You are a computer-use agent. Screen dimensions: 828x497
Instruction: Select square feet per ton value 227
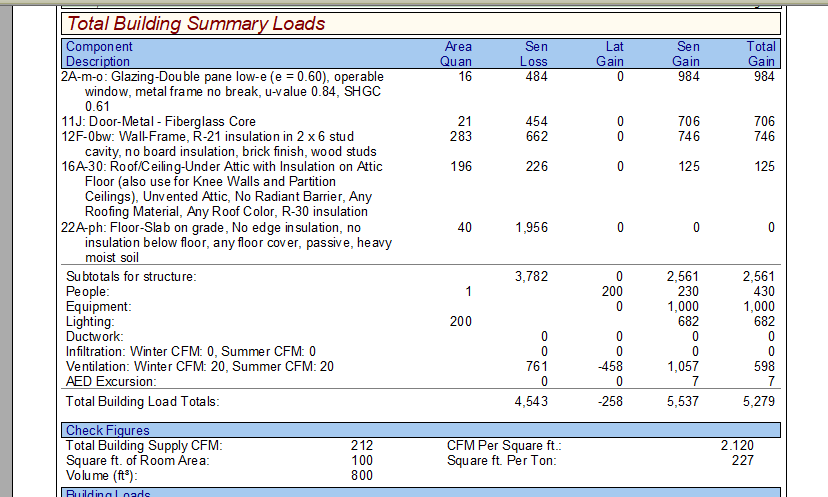pos(743,461)
